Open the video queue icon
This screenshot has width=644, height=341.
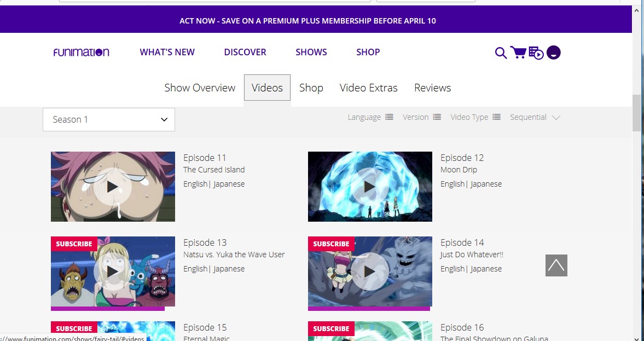pyautogui.click(x=536, y=53)
